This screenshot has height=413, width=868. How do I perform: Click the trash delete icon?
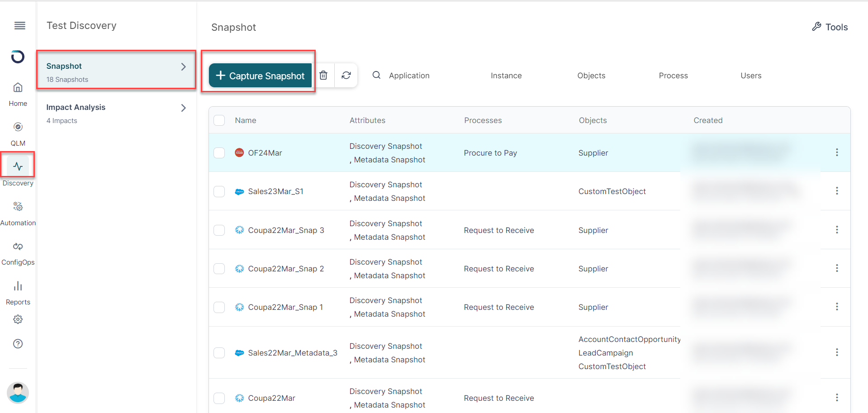tap(323, 75)
